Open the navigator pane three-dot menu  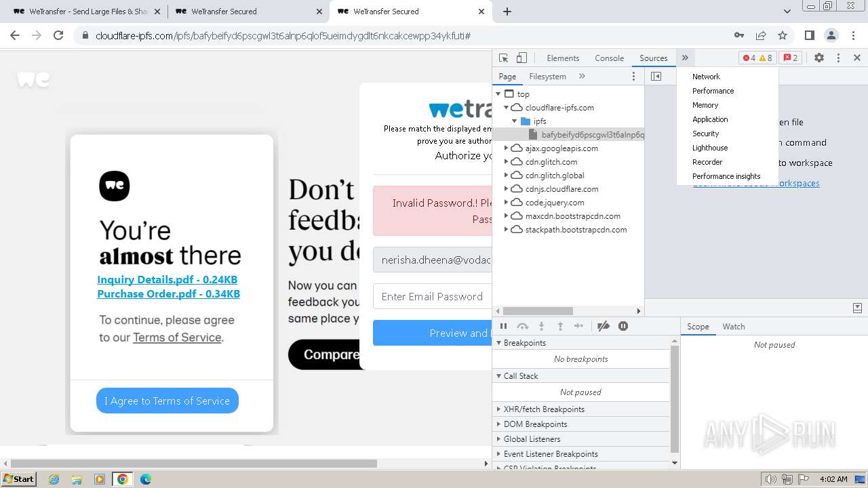634,77
